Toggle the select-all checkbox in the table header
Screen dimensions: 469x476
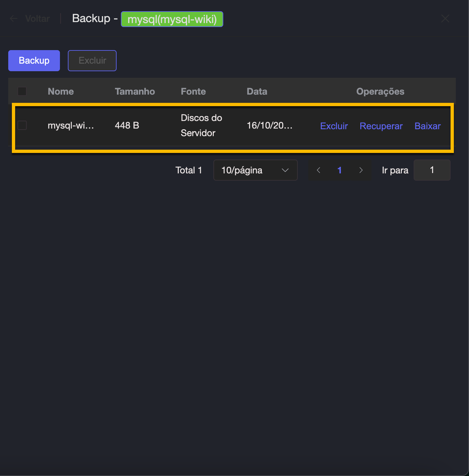coord(22,91)
